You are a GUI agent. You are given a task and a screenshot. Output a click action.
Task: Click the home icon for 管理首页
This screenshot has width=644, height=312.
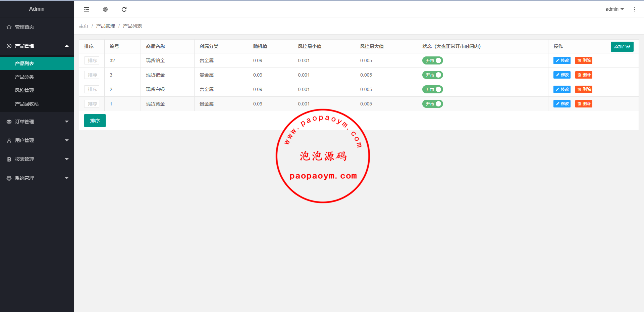[9, 27]
